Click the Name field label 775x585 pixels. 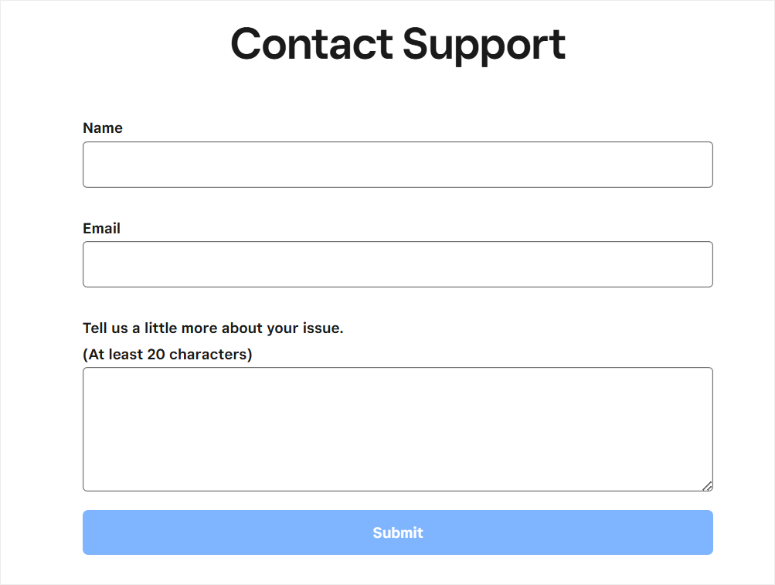point(102,128)
